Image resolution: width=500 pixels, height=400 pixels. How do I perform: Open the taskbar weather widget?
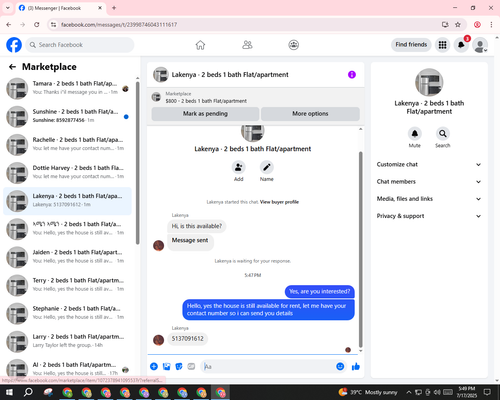(368, 392)
